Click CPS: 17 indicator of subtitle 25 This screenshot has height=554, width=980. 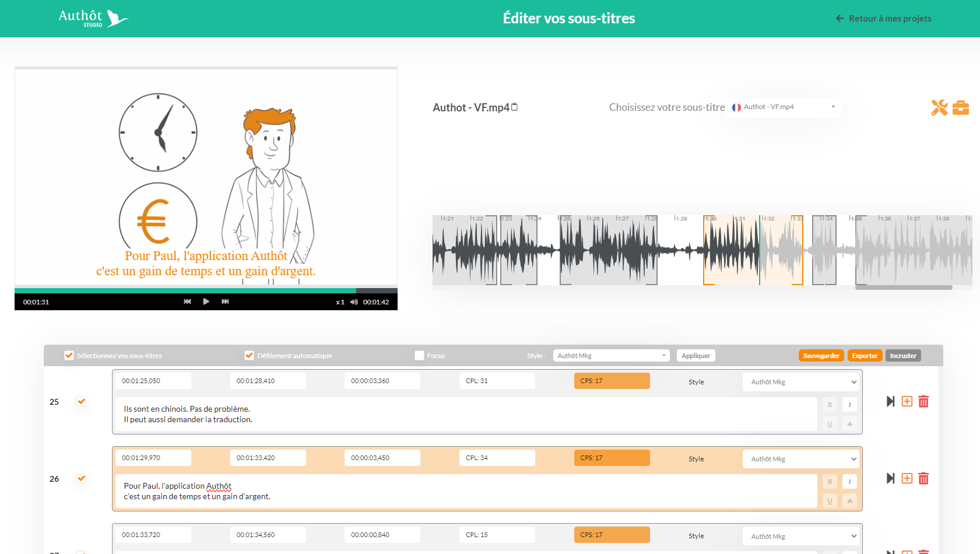click(612, 381)
